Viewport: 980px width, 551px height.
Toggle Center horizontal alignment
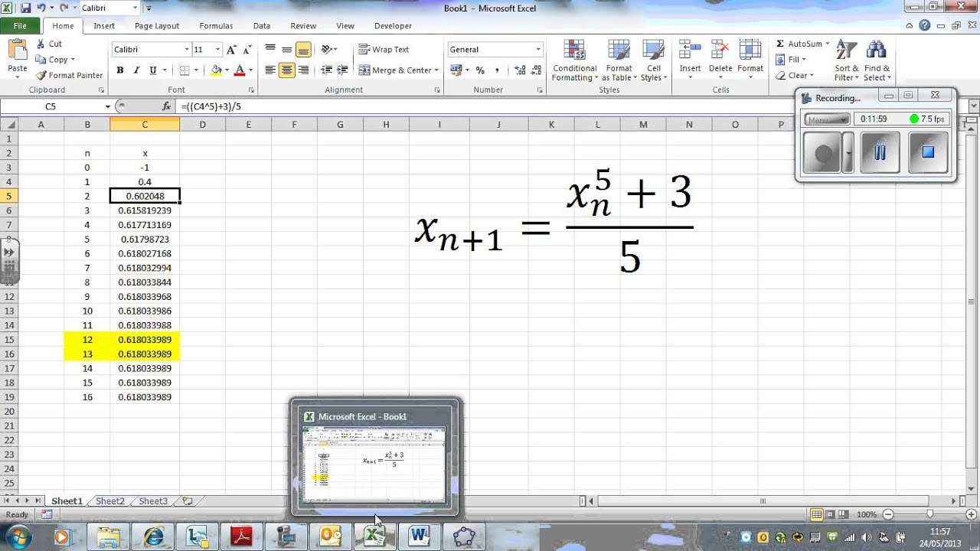pos(287,70)
